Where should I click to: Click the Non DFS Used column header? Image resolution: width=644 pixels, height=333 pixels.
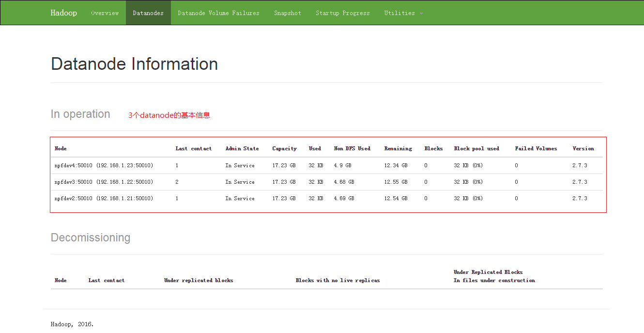352,148
